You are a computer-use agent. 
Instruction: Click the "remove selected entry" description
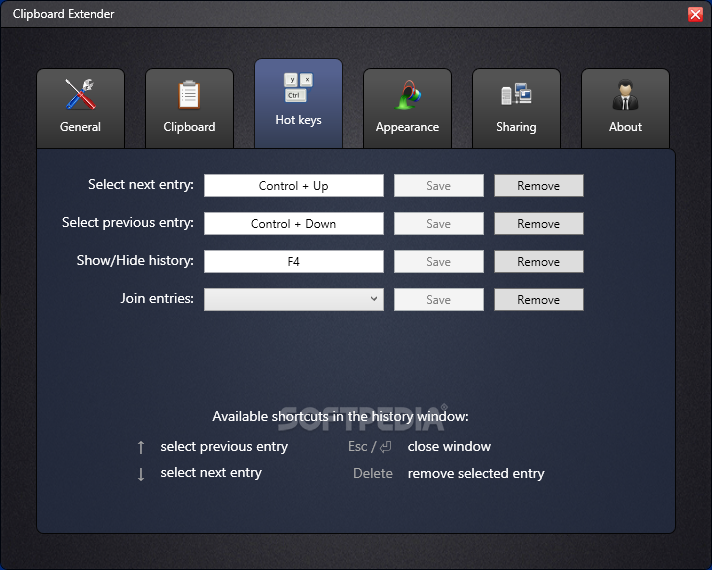click(x=476, y=474)
